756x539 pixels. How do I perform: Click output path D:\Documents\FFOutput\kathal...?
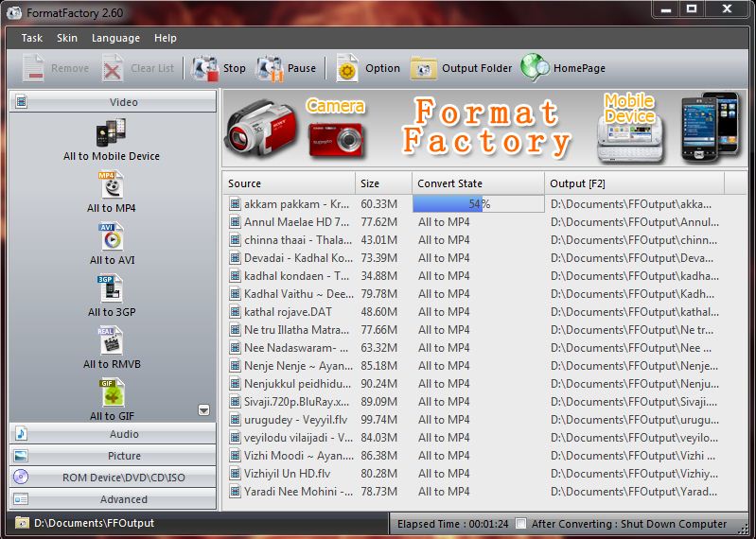pyautogui.click(x=635, y=312)
